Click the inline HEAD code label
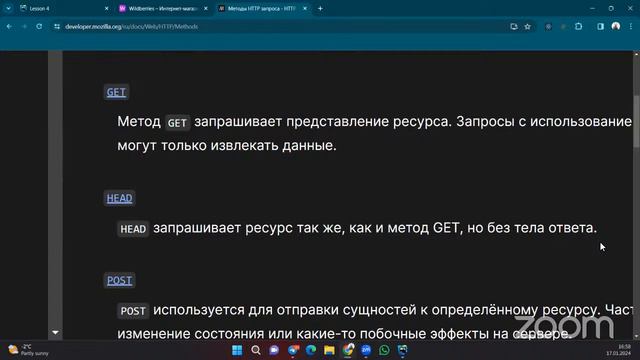This screenshot has height=360, width=640. [x=133, y=229]
